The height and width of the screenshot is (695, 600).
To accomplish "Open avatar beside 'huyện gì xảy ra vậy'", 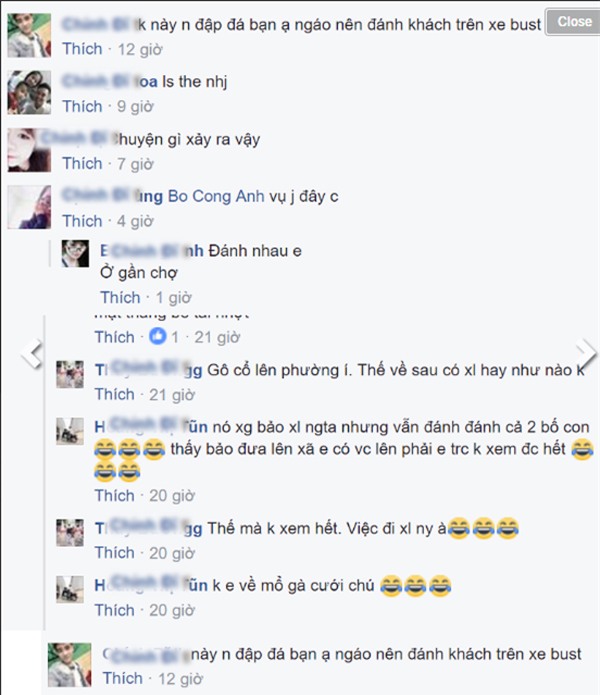I will (x=29, y=150).
